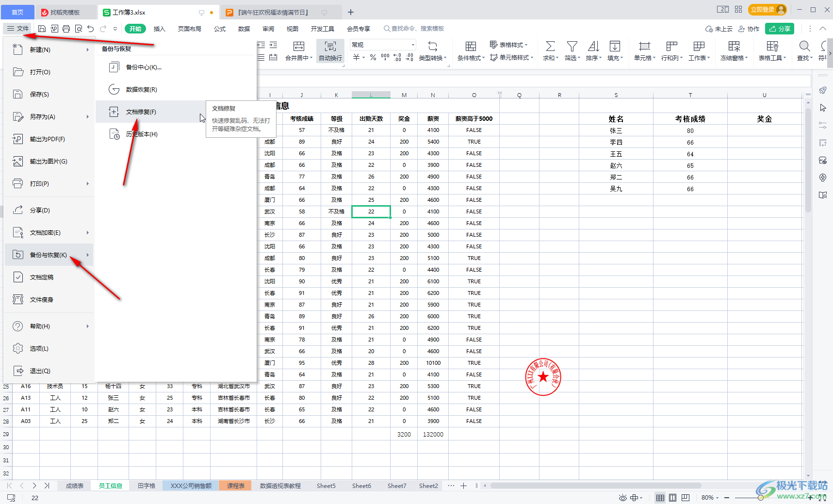Image resolution: width=833 pixels, height=504 pixels.
Task: Switch to normal grid view icon
Action: (x=660, y=498)
